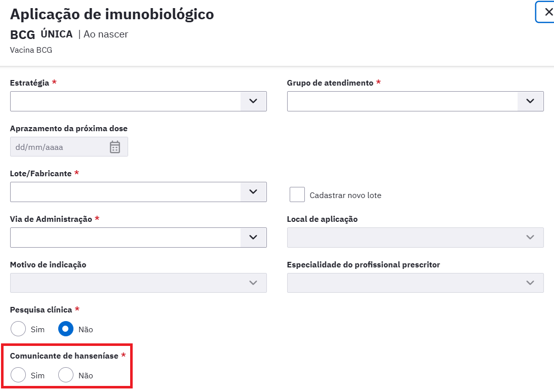The height and width of the screenshot is (392, 554).
Task: Expand the Lote/Fabricante dropdown arrow
Action: coord(253,192)
